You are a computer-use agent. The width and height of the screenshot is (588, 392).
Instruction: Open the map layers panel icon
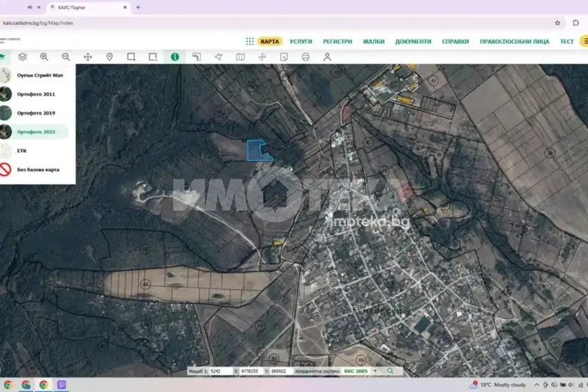pyautogui.click(x=23, y=57)
